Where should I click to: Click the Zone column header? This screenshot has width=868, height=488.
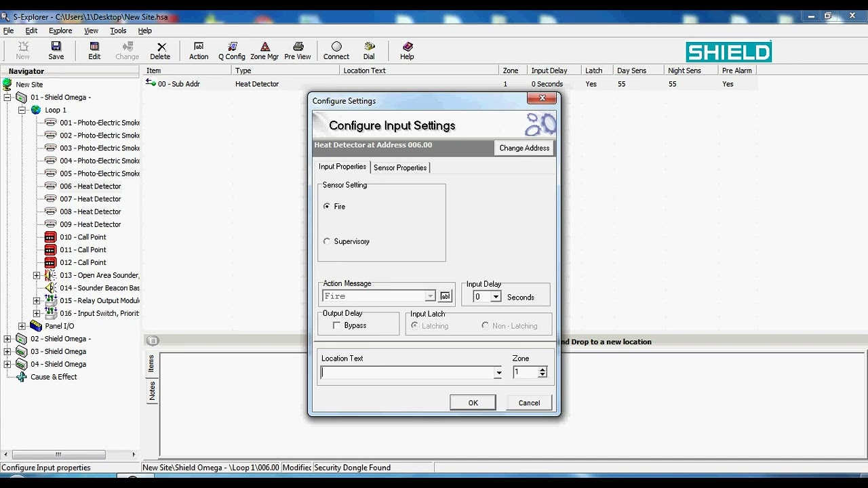point(513,70)
